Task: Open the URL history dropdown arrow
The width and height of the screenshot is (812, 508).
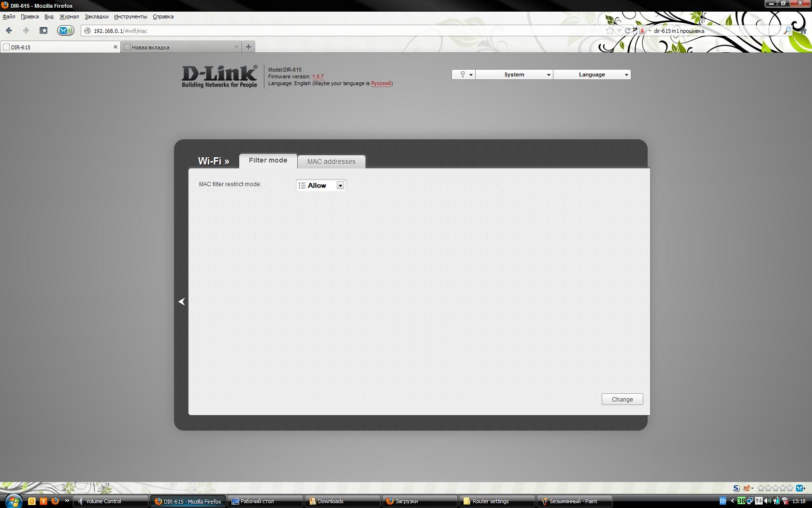Action: (x=619, y=30)
